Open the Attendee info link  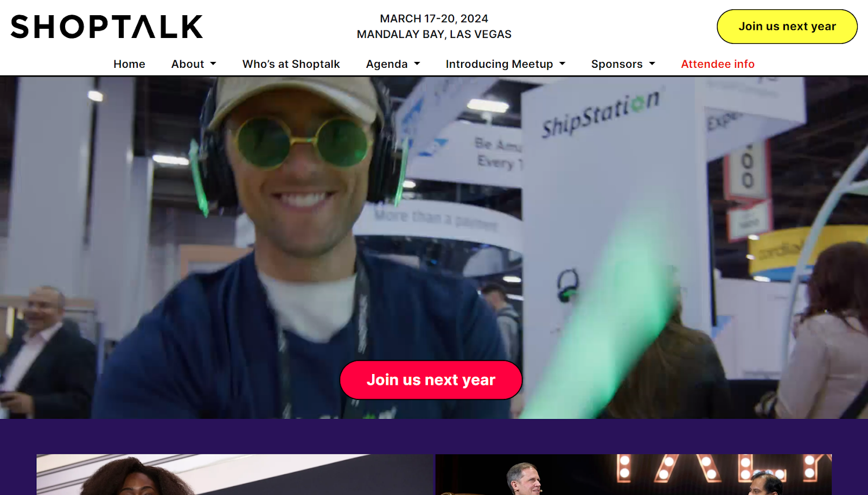tap(718, 64)
